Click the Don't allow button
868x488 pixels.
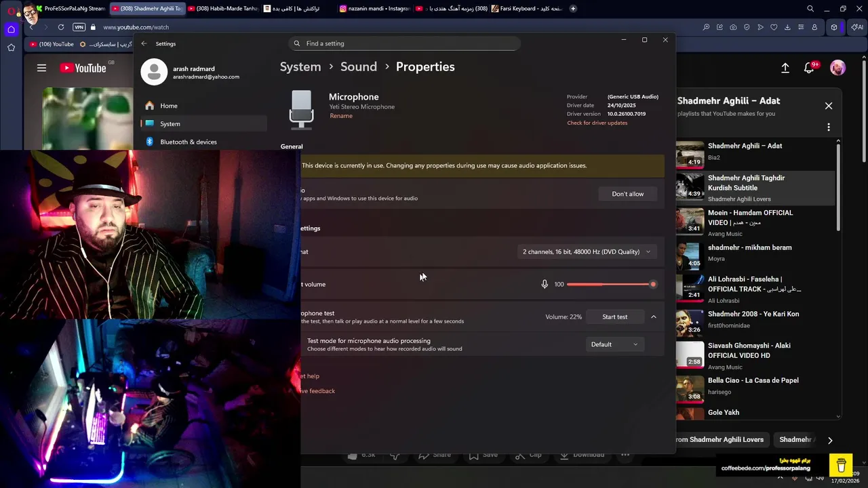(x=628, y=194)
